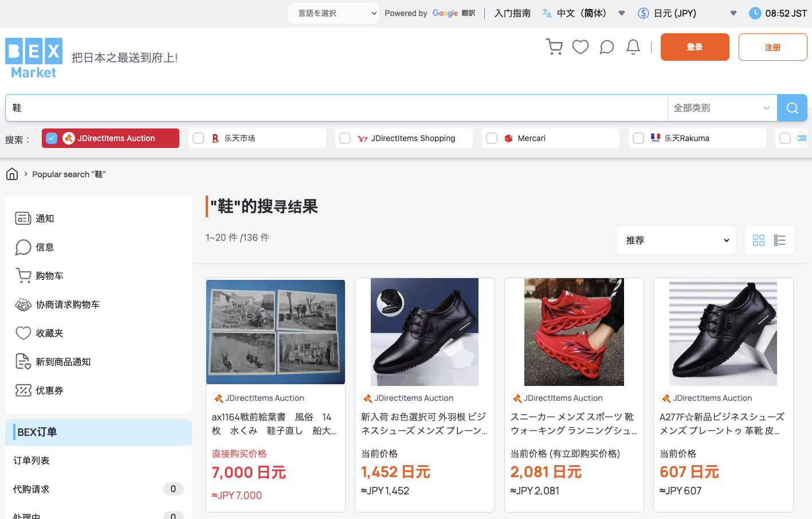The width and height of the screenshot is (812, 519).
Task: Check the Mercari checkbox
Action: point(492,138)
